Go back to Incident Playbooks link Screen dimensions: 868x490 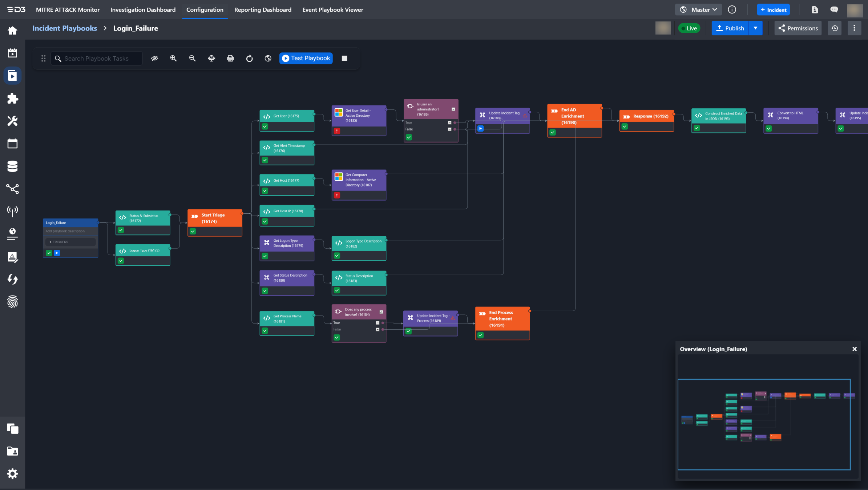click(x=65, y=28)
